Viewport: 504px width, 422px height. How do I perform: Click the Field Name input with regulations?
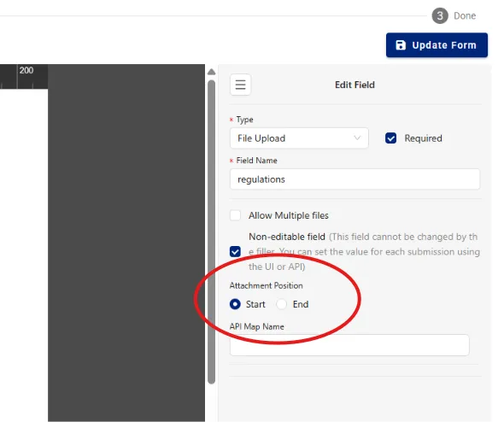(355, 179)
